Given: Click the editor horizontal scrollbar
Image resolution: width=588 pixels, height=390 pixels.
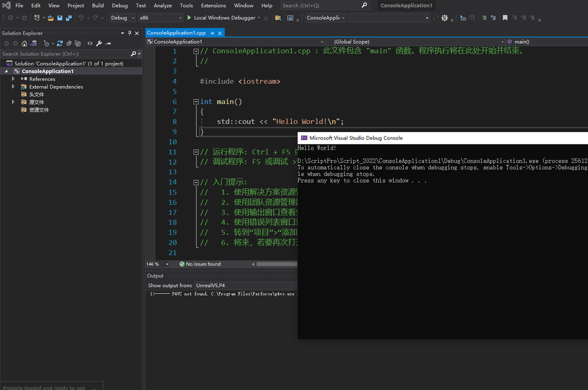Looking at the screenshot, I should pyautogui.click(x=277, y=264).
